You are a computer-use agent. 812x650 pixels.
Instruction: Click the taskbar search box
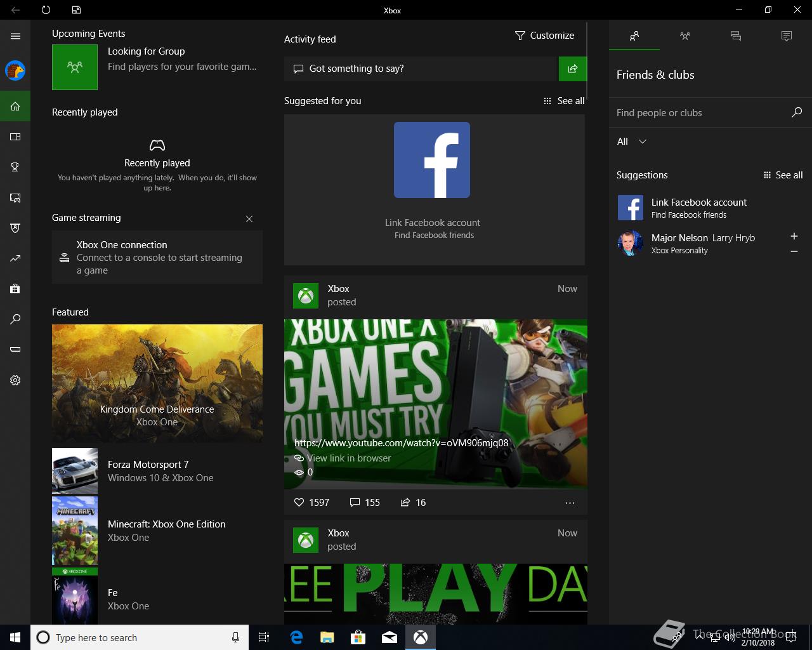[140, 637]
